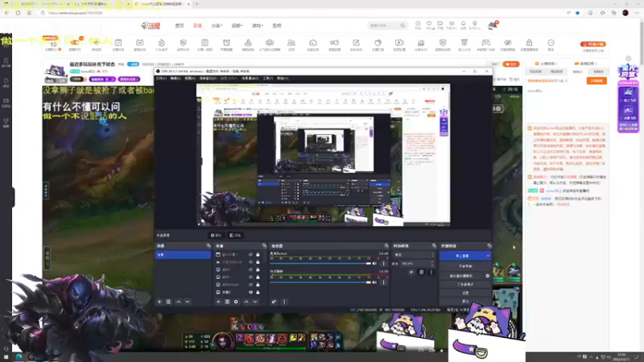The width and height of the screenshot is (644, 362).
Task: Click the Start Recording button in OBS Controls
Action: [x=465, y=266]
